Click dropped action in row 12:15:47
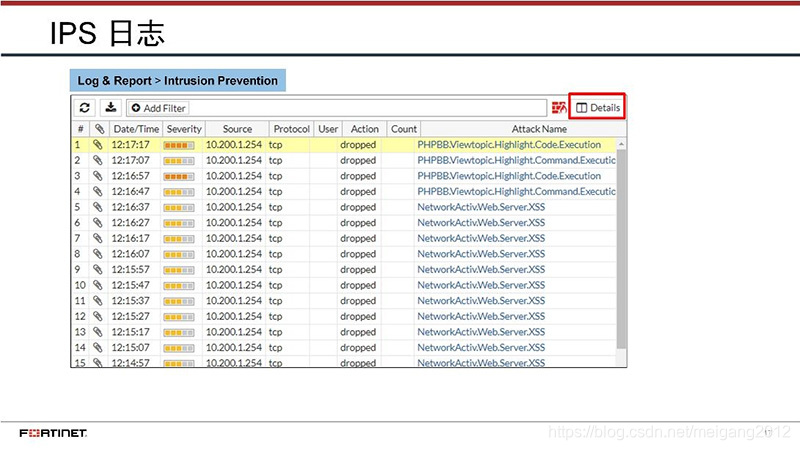The height and width of the screenshot is (450, 800). pyautogui.click(x=358, y=285)
